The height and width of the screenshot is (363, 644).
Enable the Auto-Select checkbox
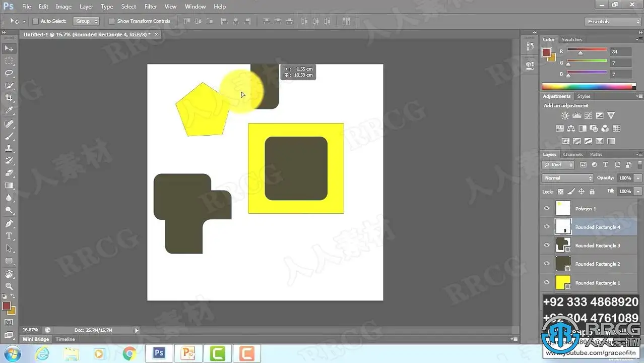tap(35, 21)
